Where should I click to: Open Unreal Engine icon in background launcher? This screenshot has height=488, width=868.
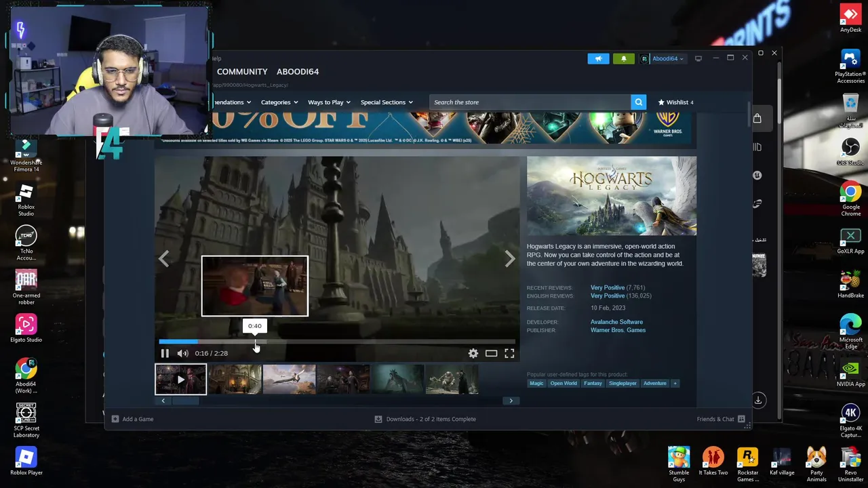click(x=757, y=176)
